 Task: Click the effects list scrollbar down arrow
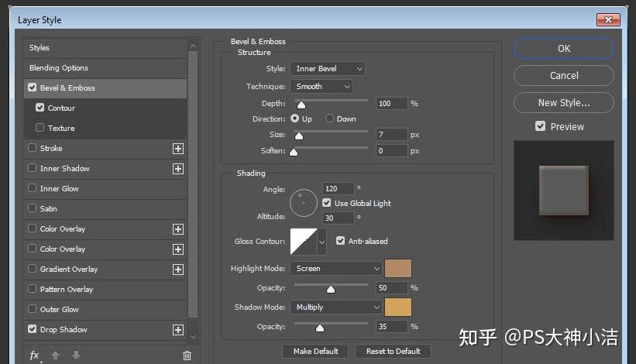193,337
